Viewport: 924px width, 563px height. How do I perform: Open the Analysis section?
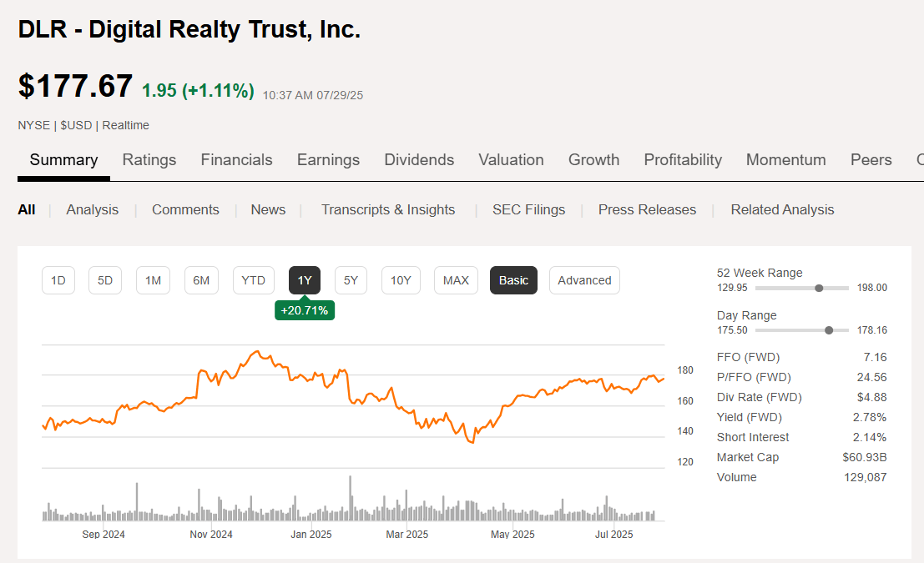(92, 209)
